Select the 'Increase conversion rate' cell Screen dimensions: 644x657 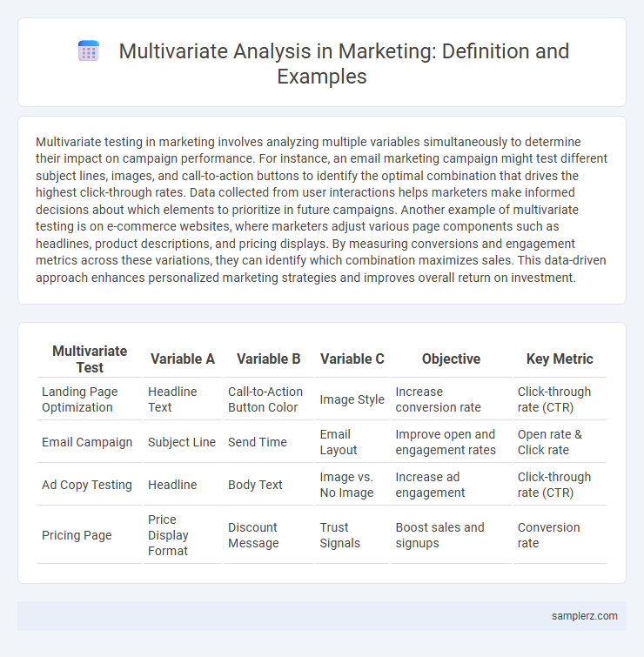pos(452,399)
